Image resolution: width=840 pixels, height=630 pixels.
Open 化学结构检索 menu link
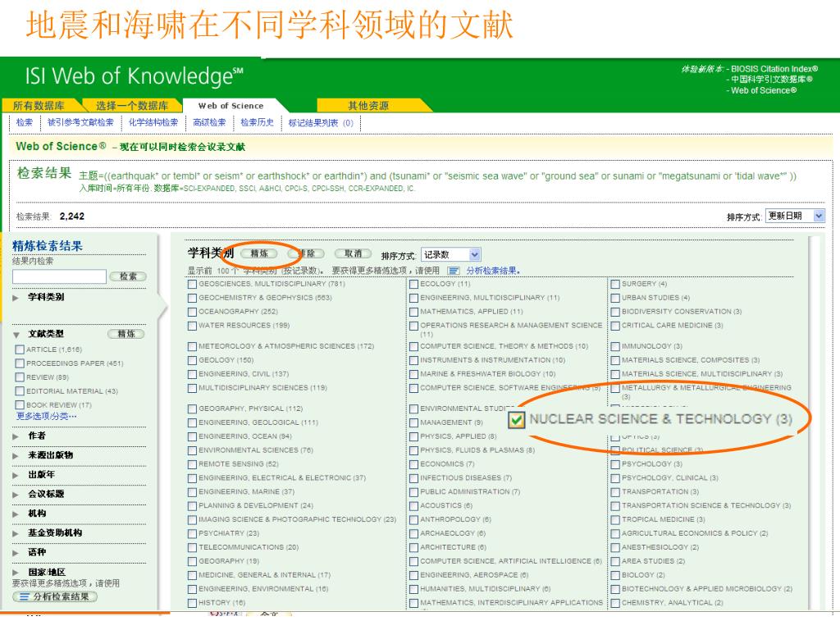pos(153,123)
